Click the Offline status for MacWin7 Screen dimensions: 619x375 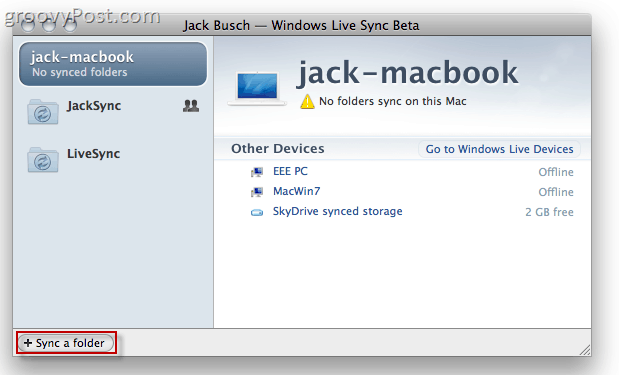[x=556, y=192]
